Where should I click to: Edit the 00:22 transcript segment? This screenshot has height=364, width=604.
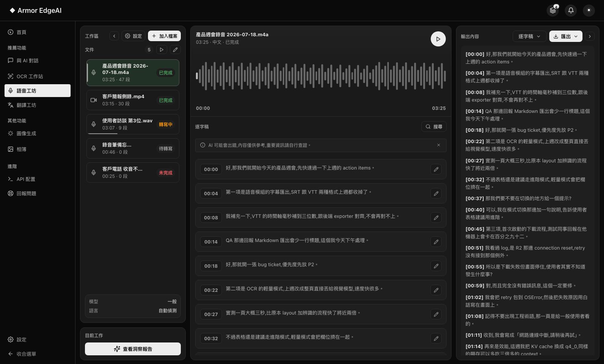pos(436,290)
